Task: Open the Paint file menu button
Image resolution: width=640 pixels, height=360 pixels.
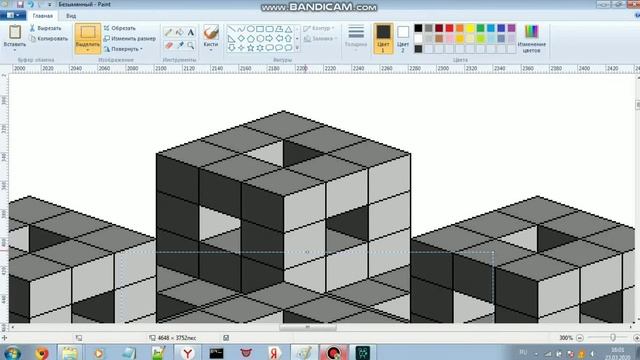Action: coord(13,16)
